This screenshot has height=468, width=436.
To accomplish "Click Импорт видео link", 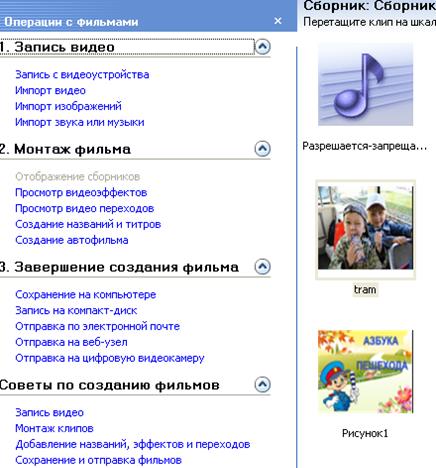I will click(50, 90).
